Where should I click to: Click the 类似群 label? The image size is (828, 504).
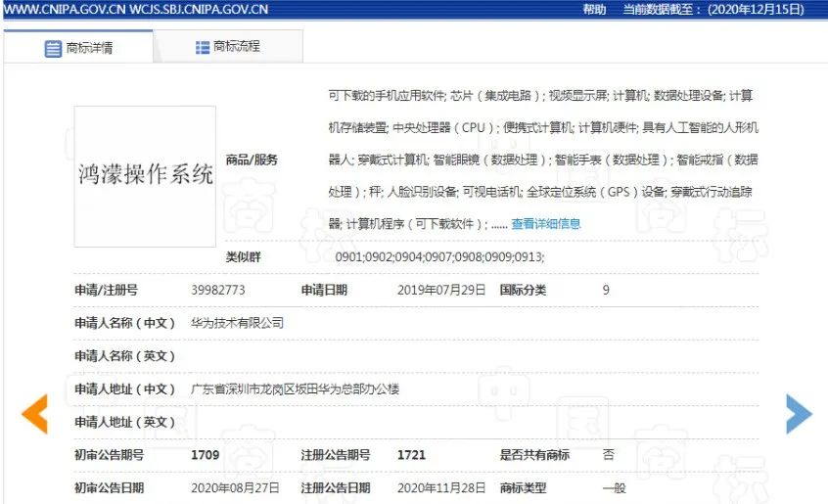[243, 257]
